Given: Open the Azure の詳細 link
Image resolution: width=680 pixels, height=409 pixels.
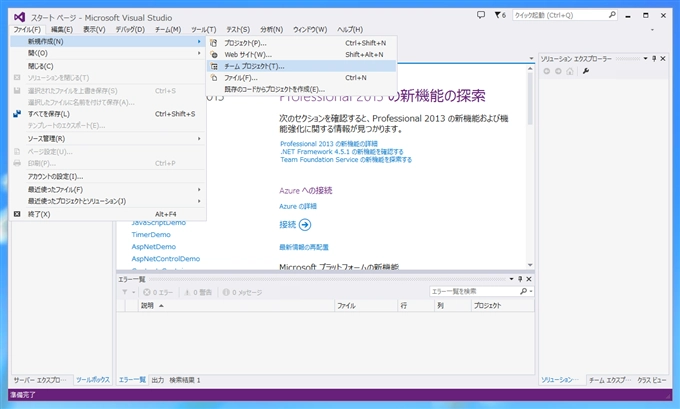Looking at the screenshot, I should [x=298, y=206].
